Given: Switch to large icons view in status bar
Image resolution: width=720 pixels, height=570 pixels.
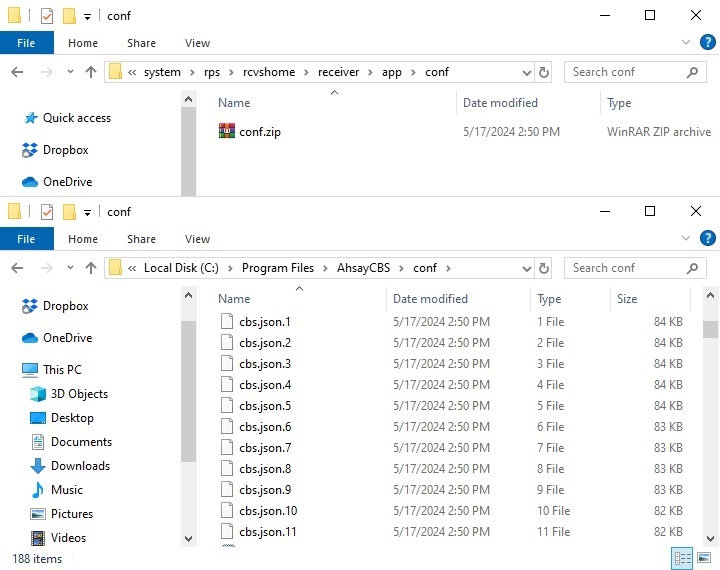Looking at the screenshot, I should pyautogui.click(x=704, y=558).
